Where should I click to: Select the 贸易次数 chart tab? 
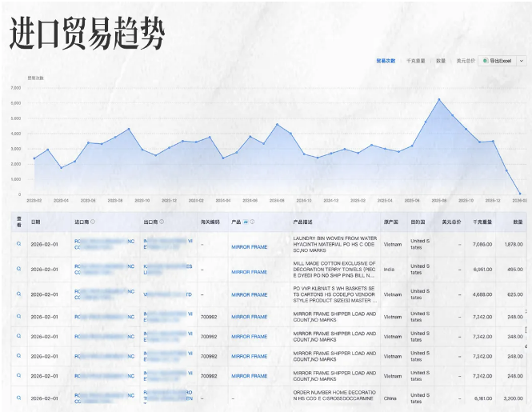(x=386, y=60)
